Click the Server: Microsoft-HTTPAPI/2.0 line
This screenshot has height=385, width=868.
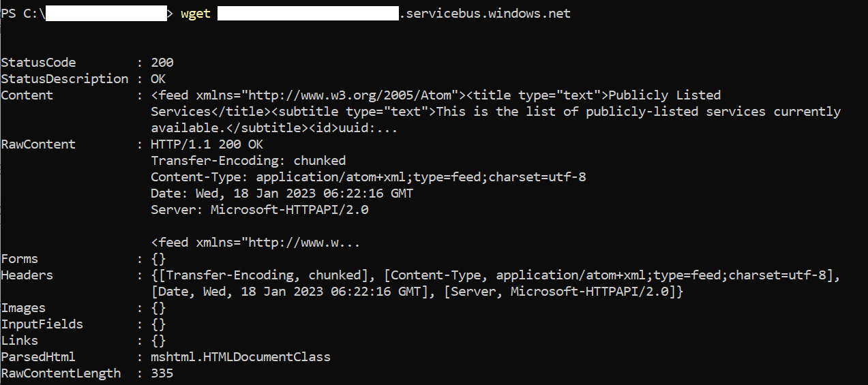click(x=259, y=210)
